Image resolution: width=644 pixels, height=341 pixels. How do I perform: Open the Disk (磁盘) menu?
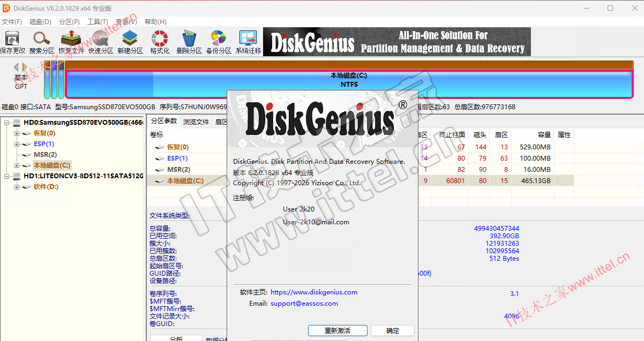coord(40,22)
